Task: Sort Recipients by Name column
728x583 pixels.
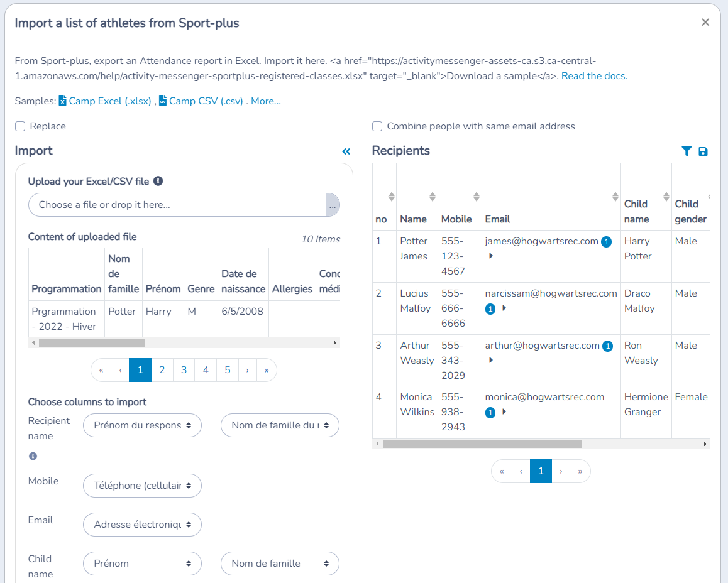Action: [433, 197]
